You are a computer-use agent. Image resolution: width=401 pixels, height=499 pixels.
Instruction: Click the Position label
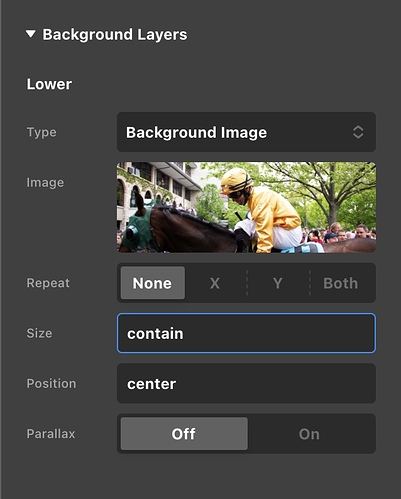point(51,383)
